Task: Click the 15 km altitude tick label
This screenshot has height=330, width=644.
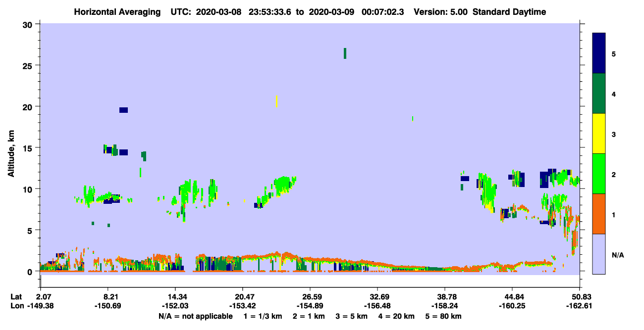Action: tap(29, 148)
